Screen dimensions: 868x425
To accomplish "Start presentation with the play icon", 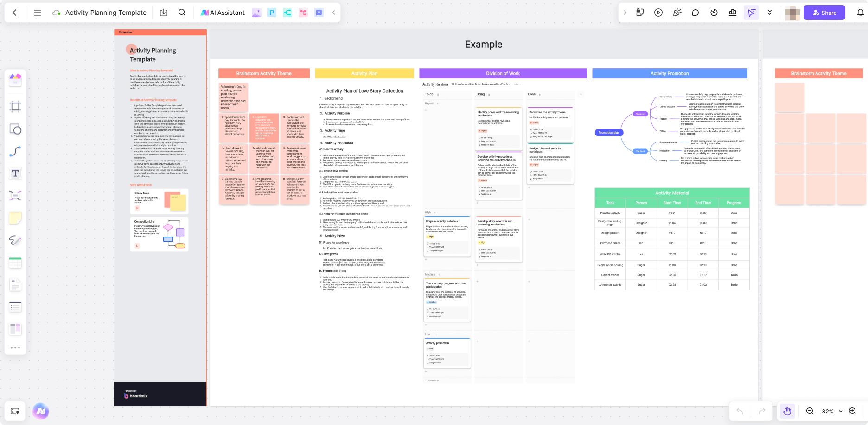I will click(658, 13).
